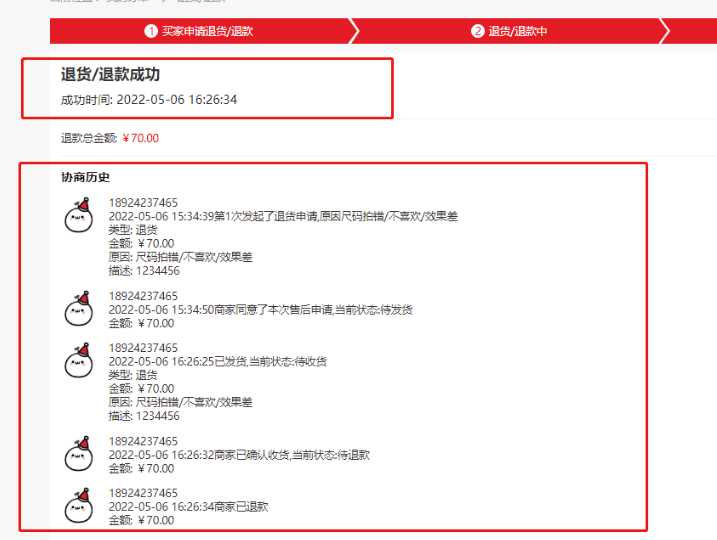This screenshot has width=717, height=540.
Task: Click the avatar beside the 15:34:39 refund request
Action: tap(78, 215)
